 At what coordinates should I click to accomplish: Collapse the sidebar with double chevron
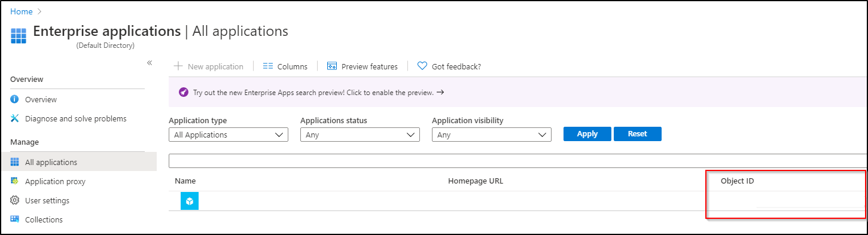click(150, 63)
